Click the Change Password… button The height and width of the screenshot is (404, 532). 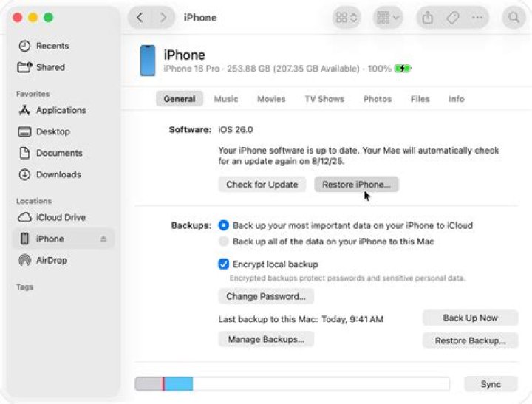[x=266, y=296]
